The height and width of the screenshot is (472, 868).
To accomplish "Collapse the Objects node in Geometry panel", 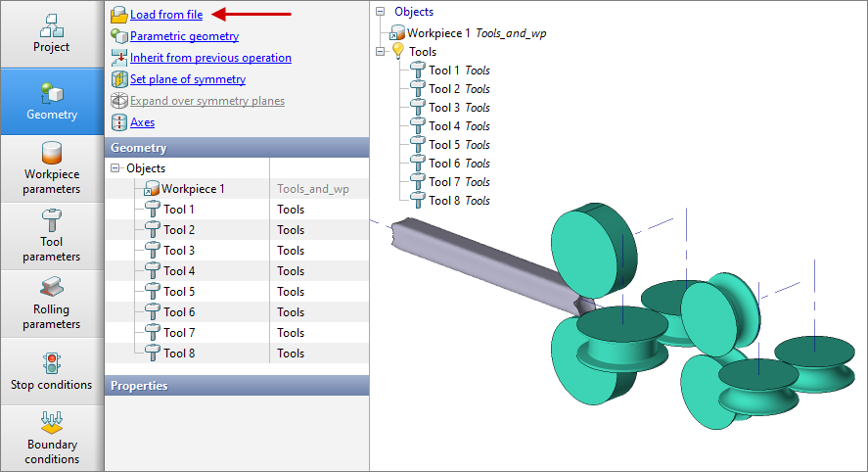I will (x=116, y=168).
